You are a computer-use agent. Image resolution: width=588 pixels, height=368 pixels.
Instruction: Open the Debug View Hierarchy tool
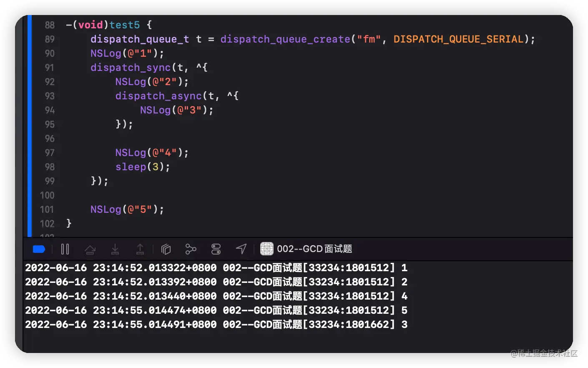point(166,249)
